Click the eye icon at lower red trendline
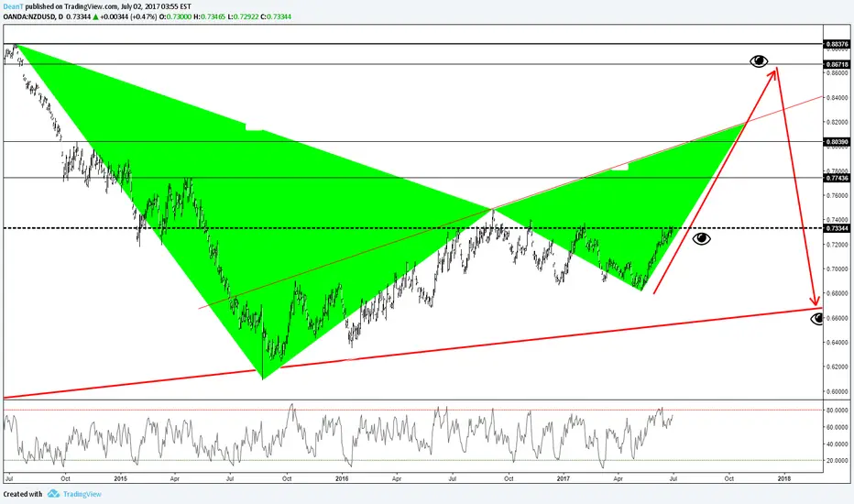The width and height of the screenshot is (854, 504). click(x=816, y=319)
